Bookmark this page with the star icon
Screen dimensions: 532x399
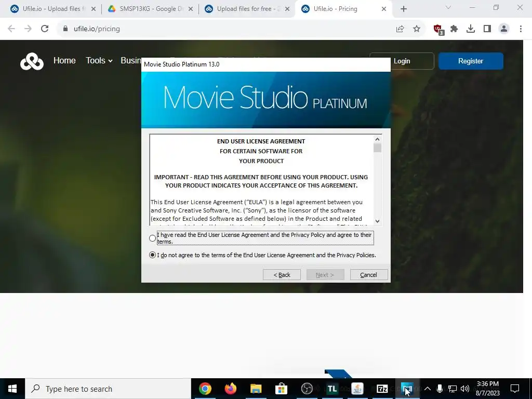point(417,29)
